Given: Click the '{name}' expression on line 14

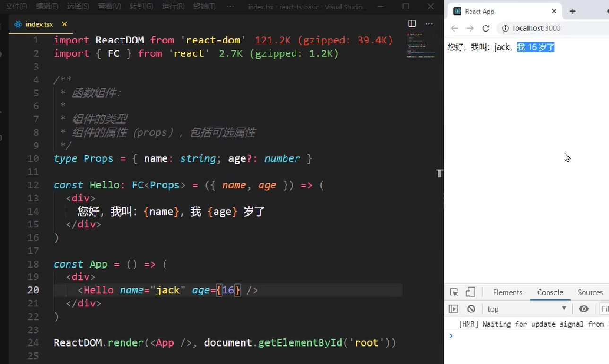Looking at the screenshot, I should (x=161, y=211).
